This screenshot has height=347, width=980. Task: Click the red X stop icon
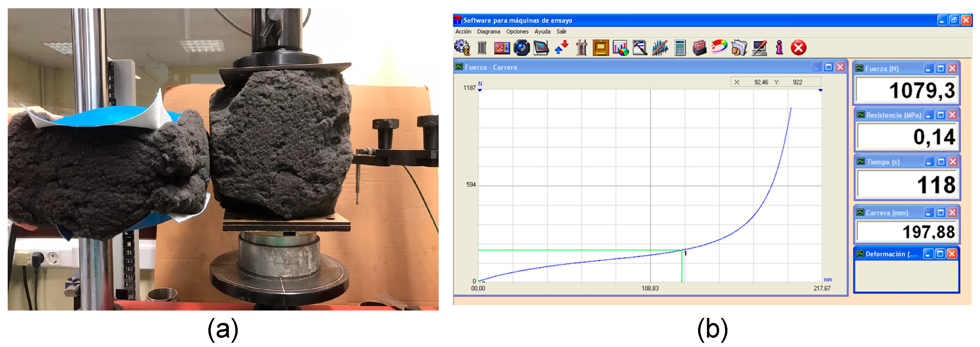[x=799, y=48]
